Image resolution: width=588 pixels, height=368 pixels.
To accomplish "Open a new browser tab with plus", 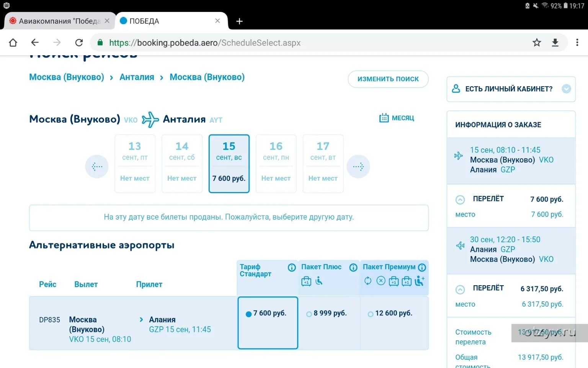I will click(x=240, y=21).
